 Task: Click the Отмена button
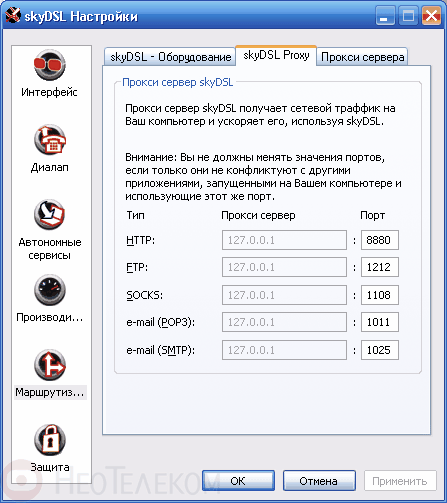[319, 481]
